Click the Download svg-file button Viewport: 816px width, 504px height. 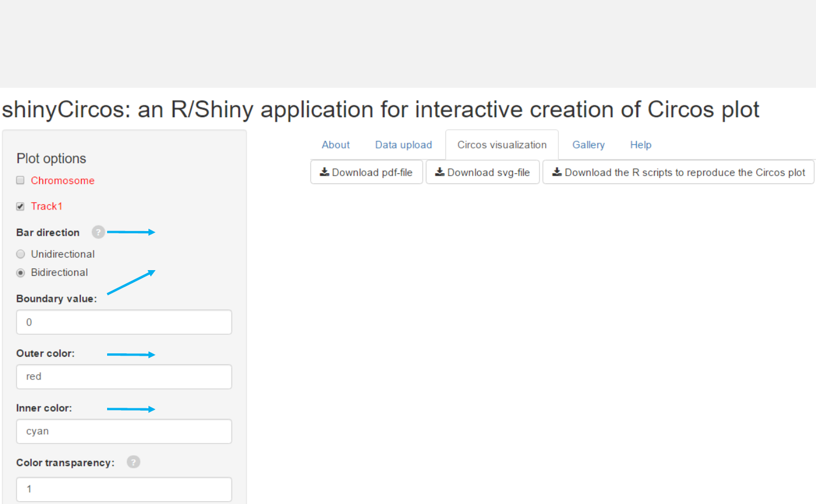click(x=483, y=172)
